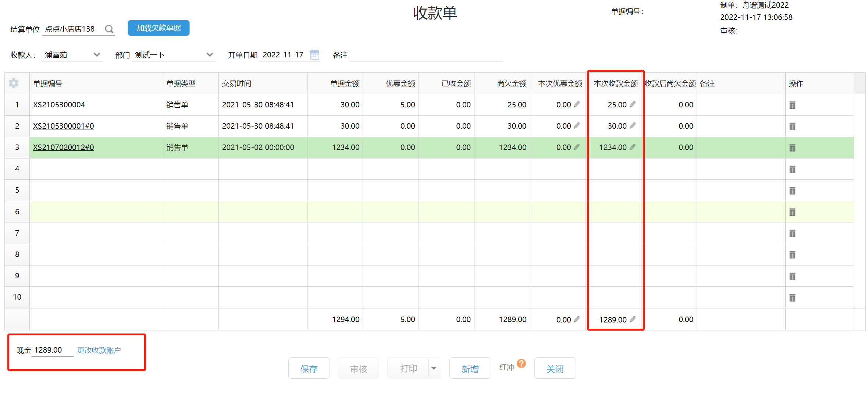
Task: Click the search icon next to 结算单位
Action: (x=109, y=29)
